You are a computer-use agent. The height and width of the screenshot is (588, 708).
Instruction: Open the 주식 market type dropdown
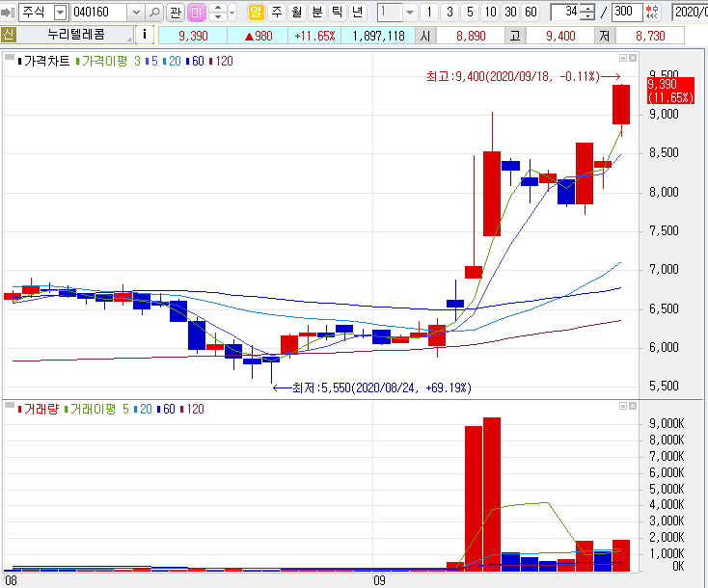click(60, 13)
